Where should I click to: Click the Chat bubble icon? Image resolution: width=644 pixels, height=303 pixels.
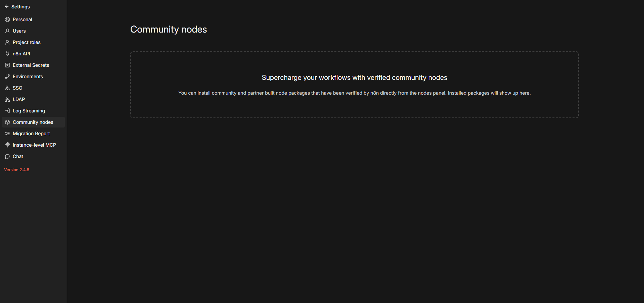pyautogui.click(x=7, y=156)
